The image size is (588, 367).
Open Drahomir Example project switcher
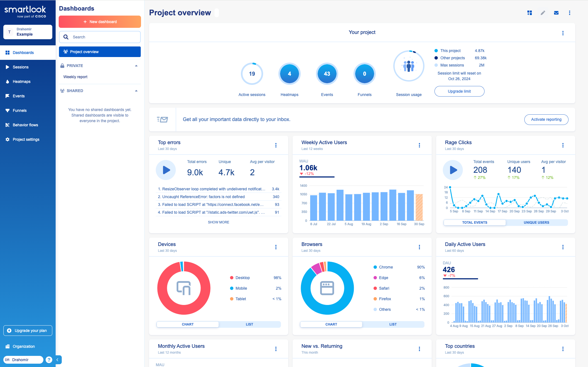28,32
